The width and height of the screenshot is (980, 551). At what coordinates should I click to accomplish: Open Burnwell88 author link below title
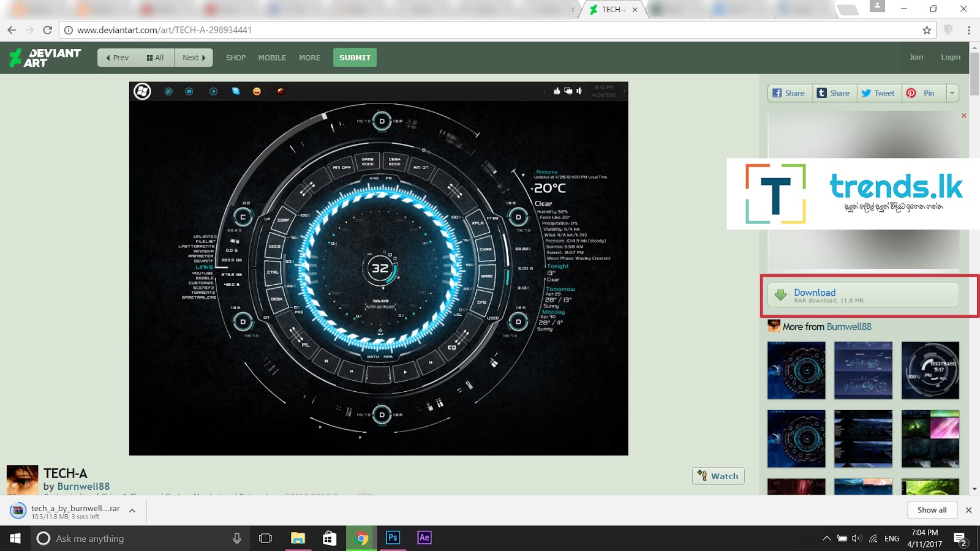83,487
